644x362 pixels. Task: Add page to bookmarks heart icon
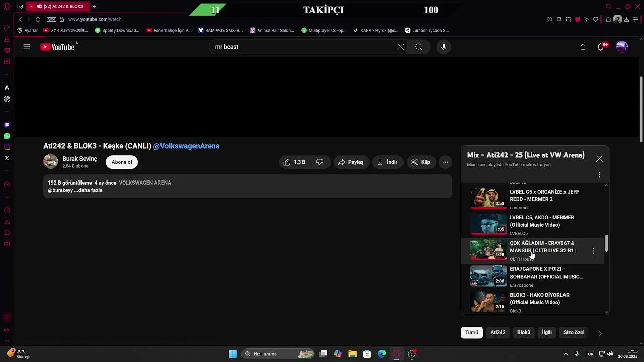coord(596,19)
